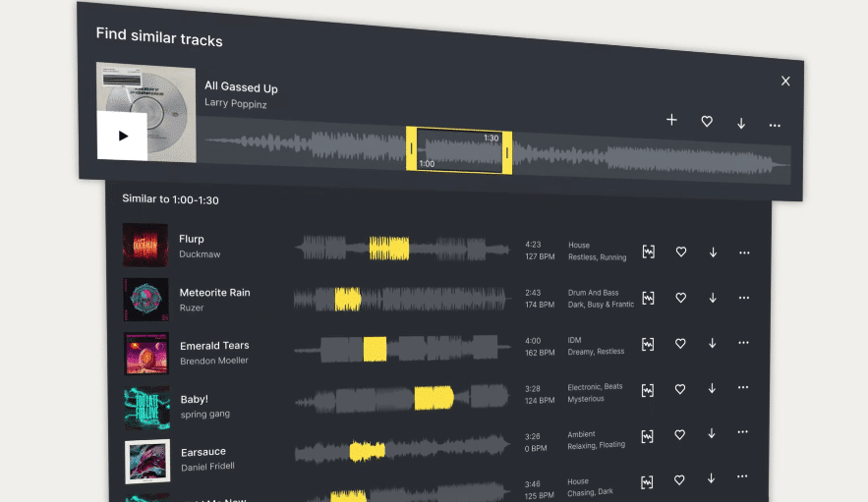This screenshot has height=502, width=868.
Task: Find similar tracks icon for Flurp
Action: [648, 251]
